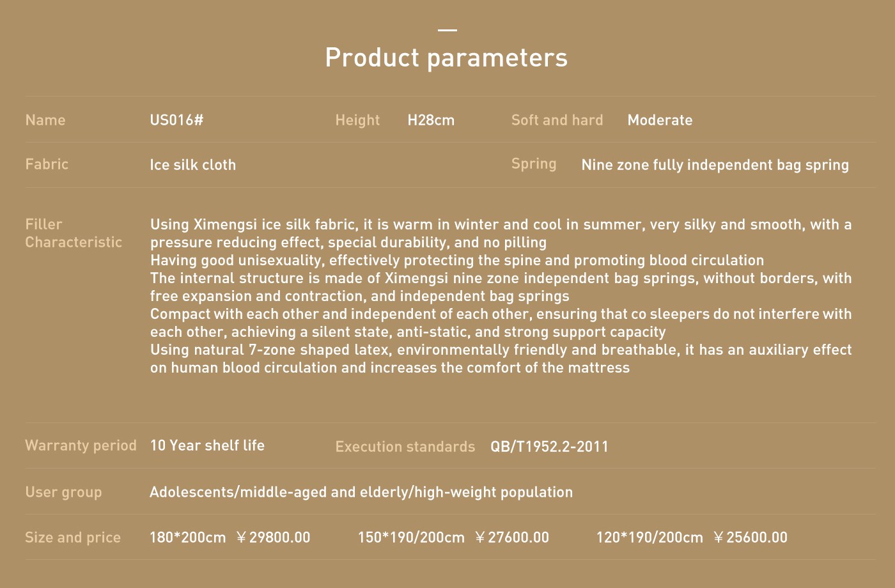Select the 180*200cm ¥29800.00 price
The image size is (895, 588).
(230, 538)
